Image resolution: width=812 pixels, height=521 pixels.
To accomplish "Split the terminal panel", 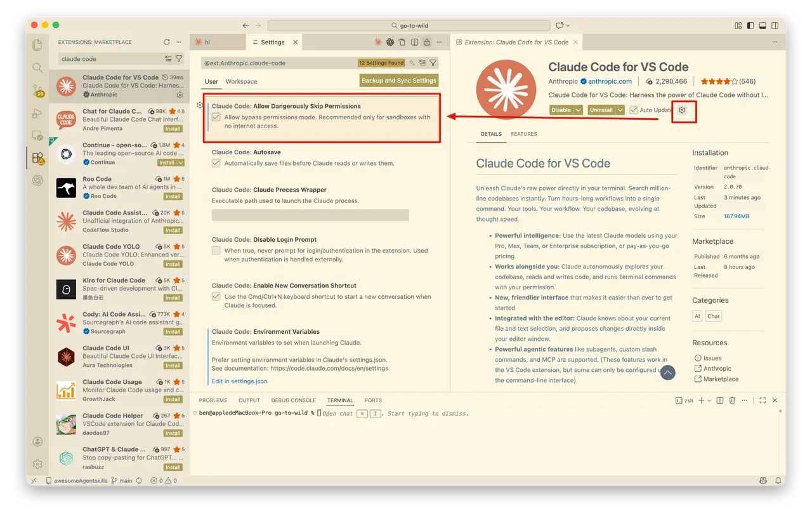I will point(721,400).
